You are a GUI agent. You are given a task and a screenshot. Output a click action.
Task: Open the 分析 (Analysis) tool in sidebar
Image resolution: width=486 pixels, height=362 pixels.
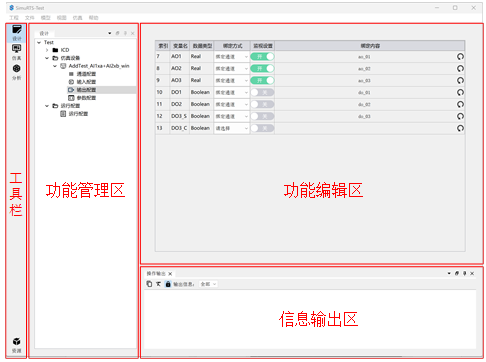click(x=16, y=72)
